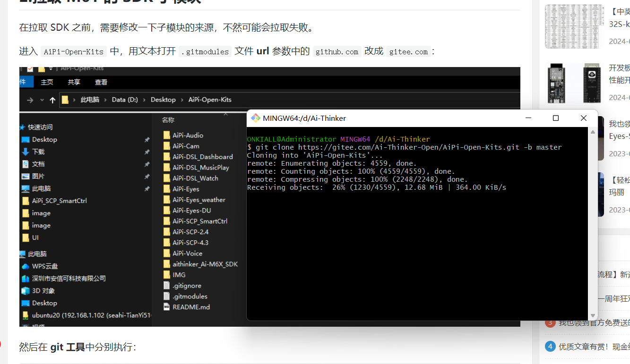Click the 'Receiving objects: 26%' progress line
Image resolution: width=630 pixels, height=364 pixels.
click(x=377, y=187)
